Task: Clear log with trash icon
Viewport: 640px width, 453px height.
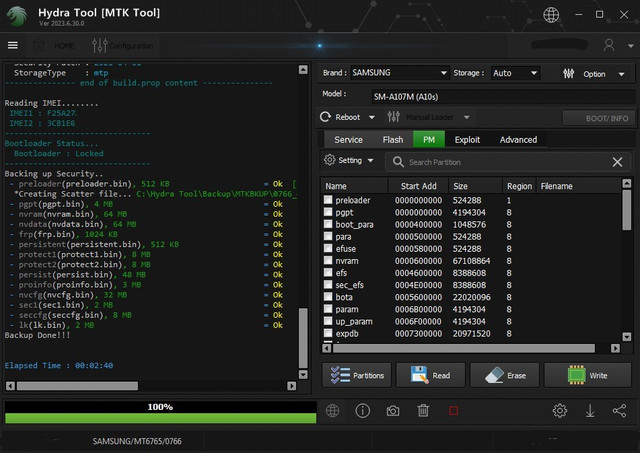Action: pyautogui.click(x=423, y=411)
